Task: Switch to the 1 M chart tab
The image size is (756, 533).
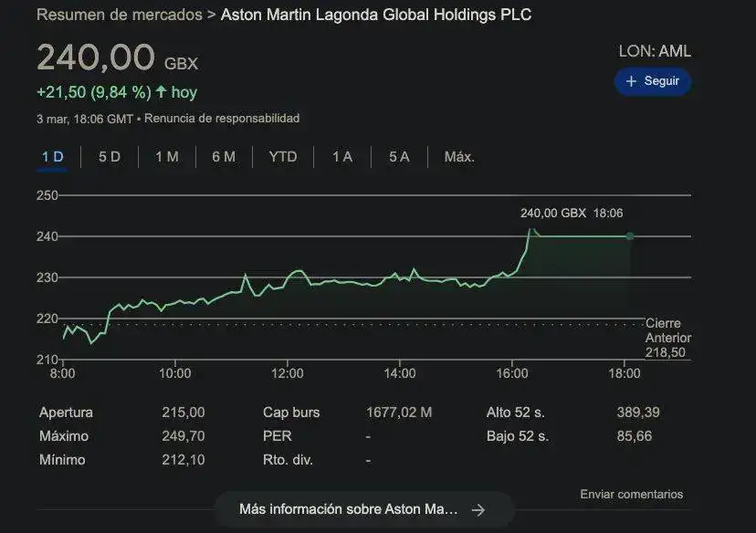Action: tap(167, 157)
